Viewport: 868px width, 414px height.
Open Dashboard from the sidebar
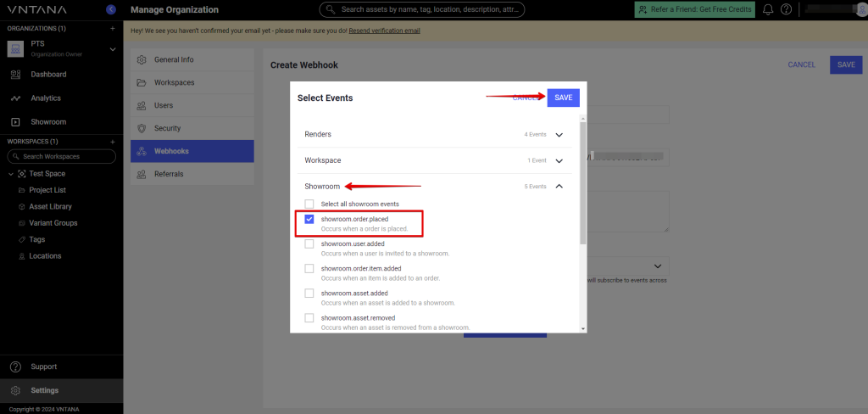48,75
